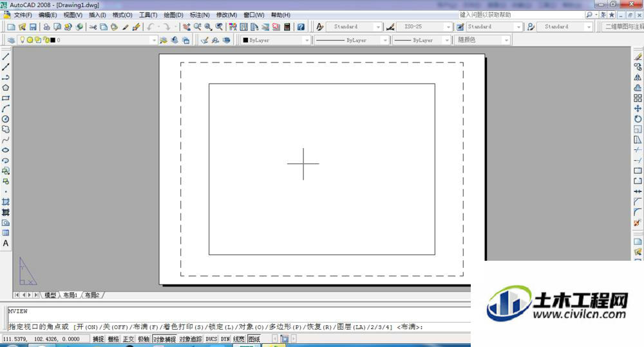Open the QuickCalc calculator icon
The image size is (644, 347).
click(287, 26)
